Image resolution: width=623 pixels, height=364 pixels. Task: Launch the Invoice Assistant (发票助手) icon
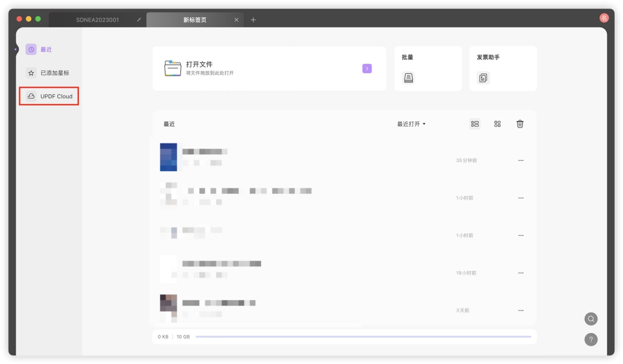tap(483, 78)
